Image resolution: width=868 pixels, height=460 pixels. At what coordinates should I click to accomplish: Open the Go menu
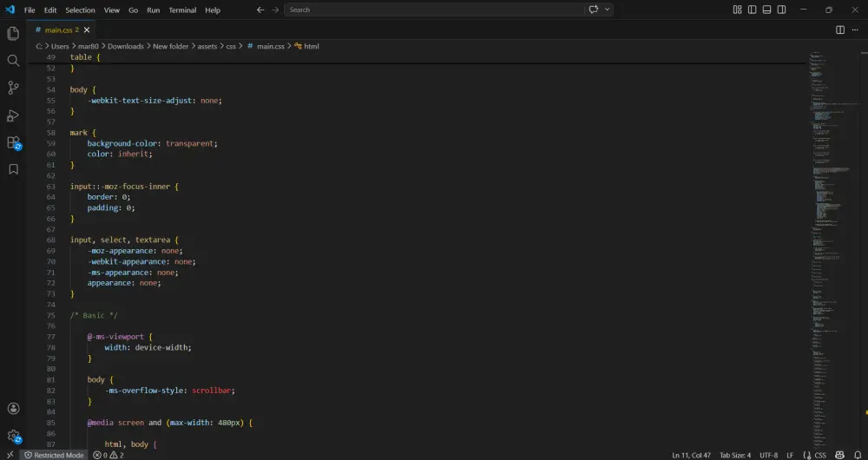[x=134, y=10]
